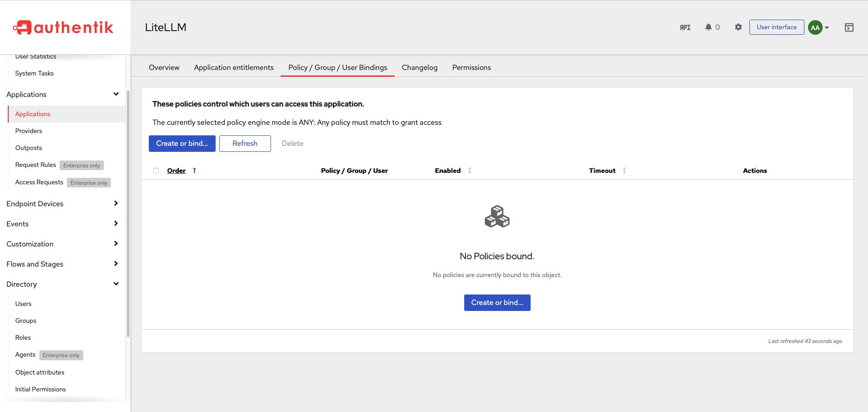
Task: Open settings gear icon
Action: pos(738,27)
